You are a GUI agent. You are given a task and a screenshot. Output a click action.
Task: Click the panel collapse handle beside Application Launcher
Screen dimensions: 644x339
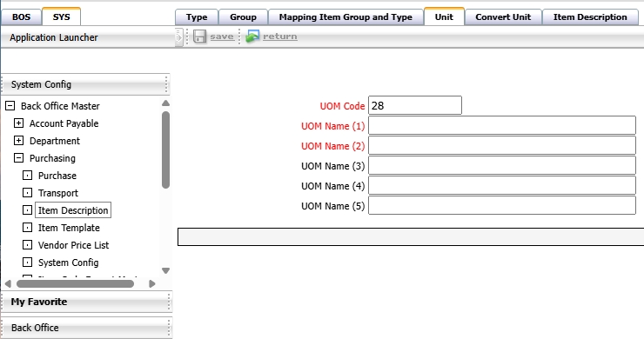[x=178, y=37]
